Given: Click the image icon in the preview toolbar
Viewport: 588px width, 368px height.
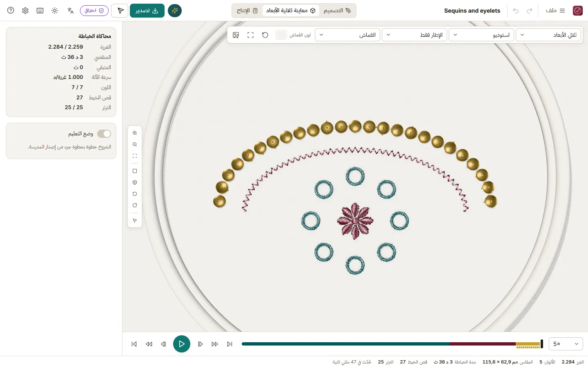Looking at the screenshot, I should 236,35.
